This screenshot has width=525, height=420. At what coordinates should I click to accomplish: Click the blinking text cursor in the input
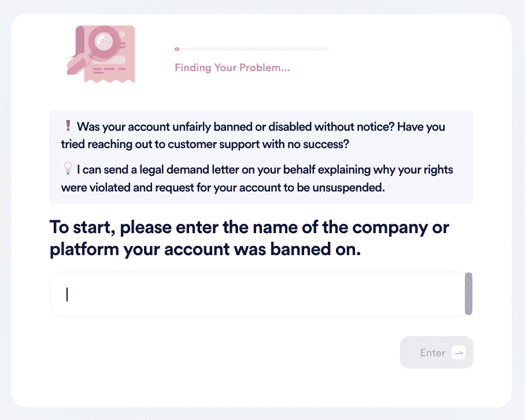click(67, 294)
